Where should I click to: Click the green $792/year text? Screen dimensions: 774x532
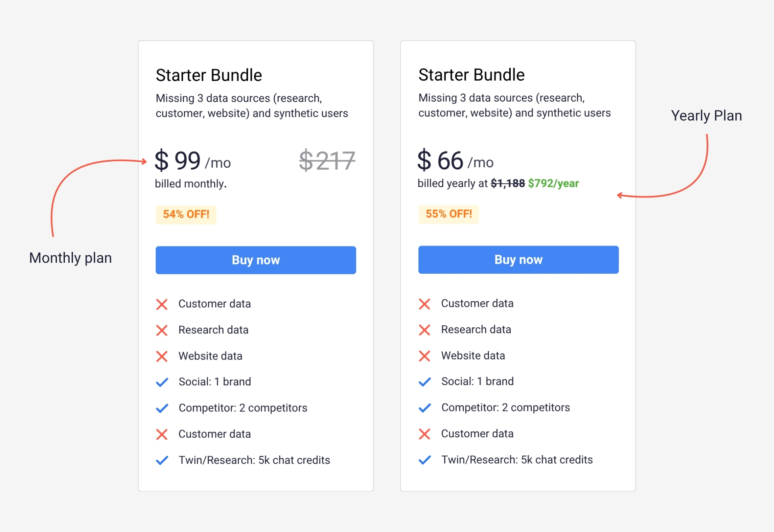click(x=553, y=183)
